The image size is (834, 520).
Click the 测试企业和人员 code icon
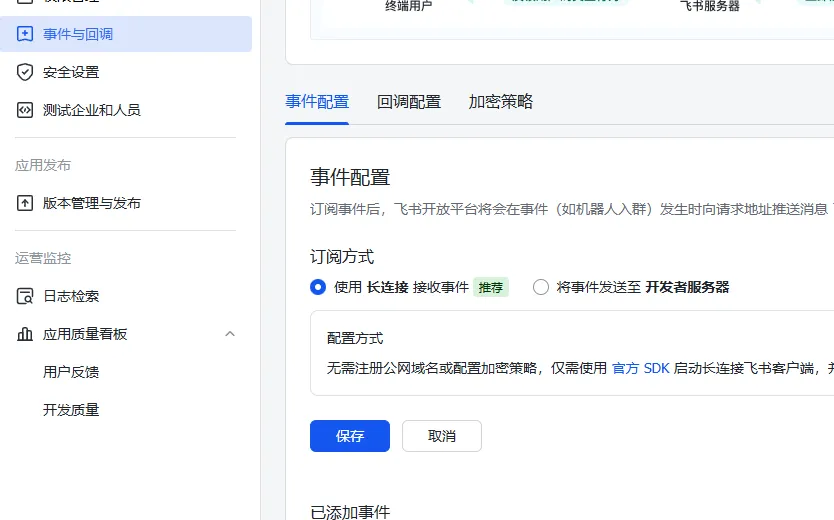24,110
